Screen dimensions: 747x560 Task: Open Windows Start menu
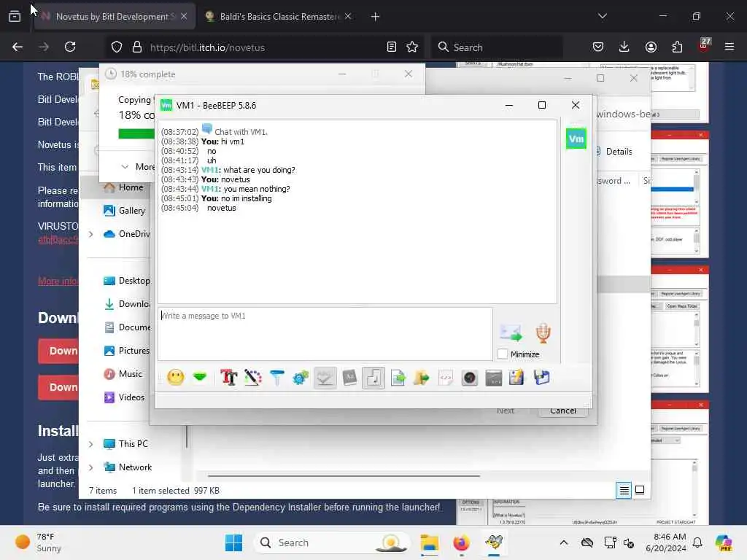click(x=233, y=542)
